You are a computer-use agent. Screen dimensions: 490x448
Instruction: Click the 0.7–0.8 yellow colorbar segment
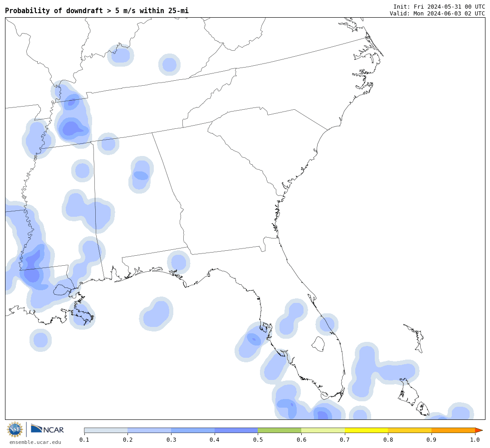pyautogui.click(x=366, y=430)
